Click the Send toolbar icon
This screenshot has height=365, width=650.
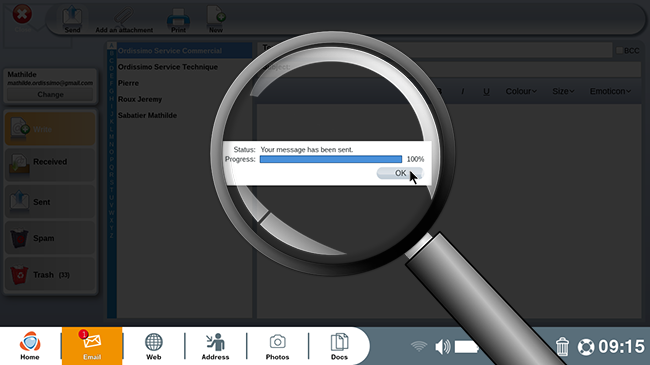(72, 19)
